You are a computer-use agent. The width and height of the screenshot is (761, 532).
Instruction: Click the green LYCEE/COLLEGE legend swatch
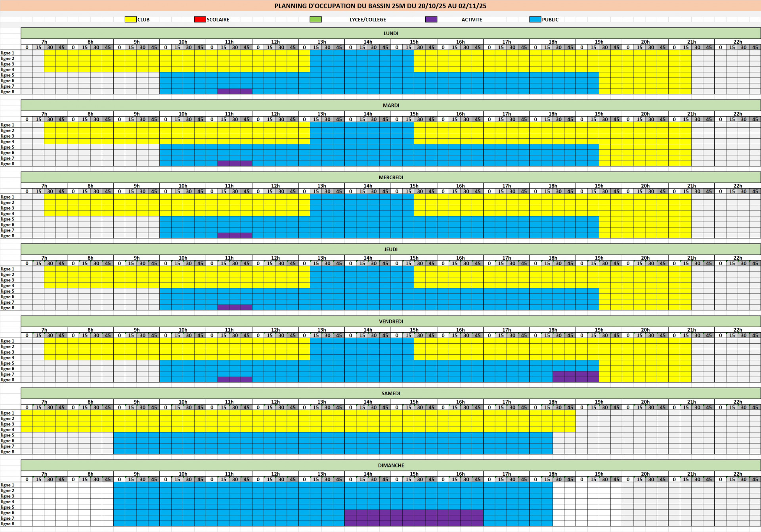coord(315,19)
